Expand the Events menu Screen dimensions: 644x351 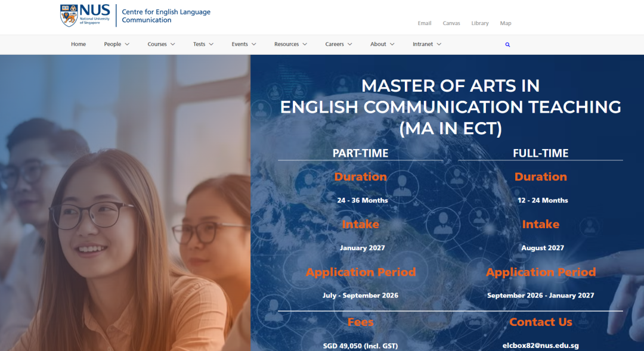[x=243, y=44]
